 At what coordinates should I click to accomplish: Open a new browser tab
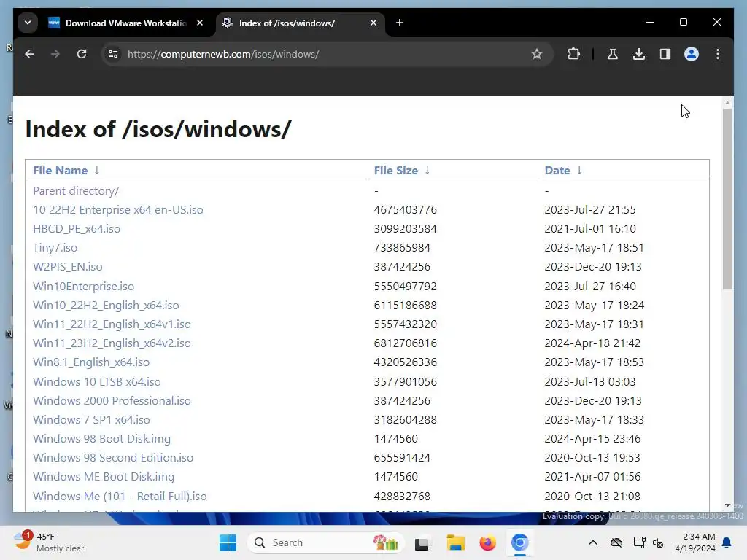400,23
